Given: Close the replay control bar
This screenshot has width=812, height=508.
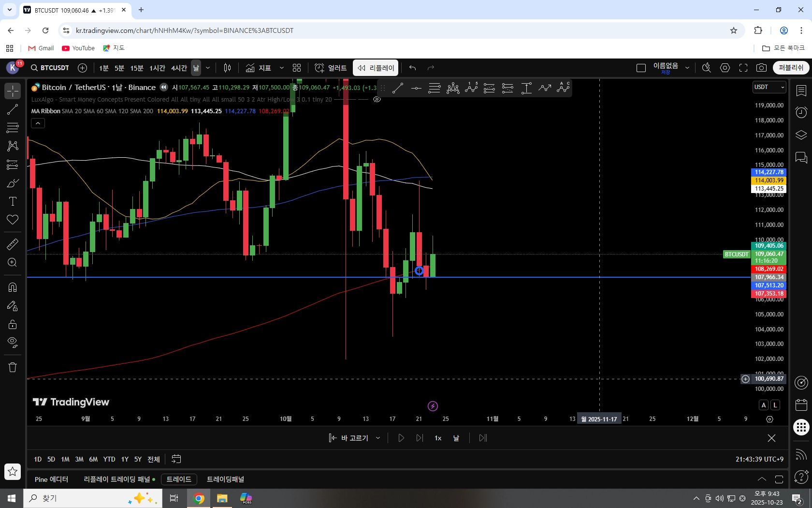Looking at the screenshot, I should tap(771, 438).
